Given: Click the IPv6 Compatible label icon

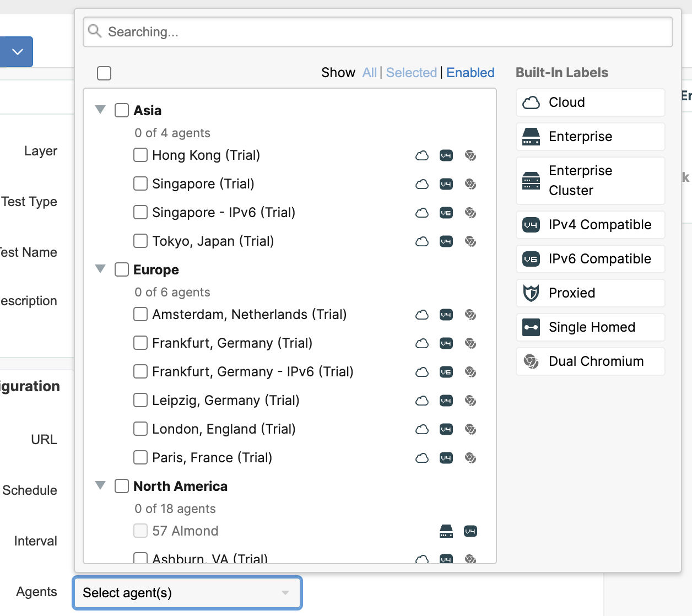Looking at the screenshot, I should pos(531,259).
